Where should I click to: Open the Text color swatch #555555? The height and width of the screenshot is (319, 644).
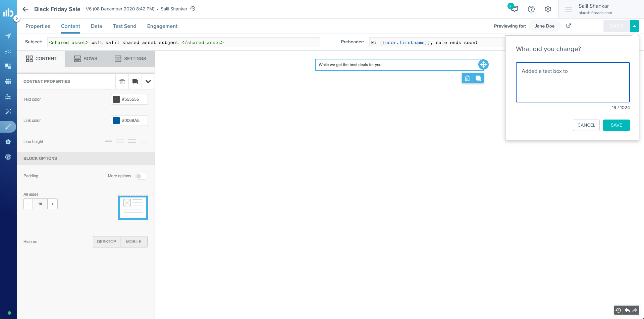coord(116,99)
